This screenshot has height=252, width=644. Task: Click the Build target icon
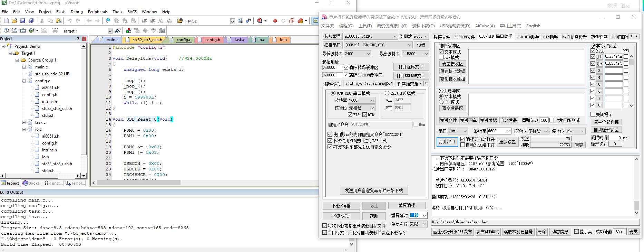tap(14, 30)
